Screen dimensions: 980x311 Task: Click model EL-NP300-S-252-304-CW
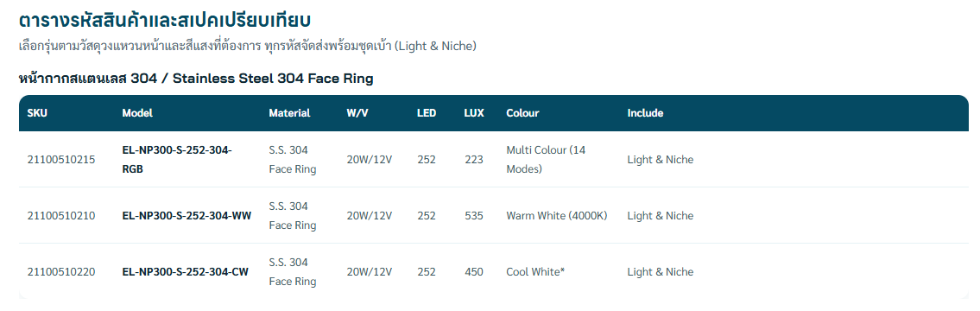click(x=186, y=272)
